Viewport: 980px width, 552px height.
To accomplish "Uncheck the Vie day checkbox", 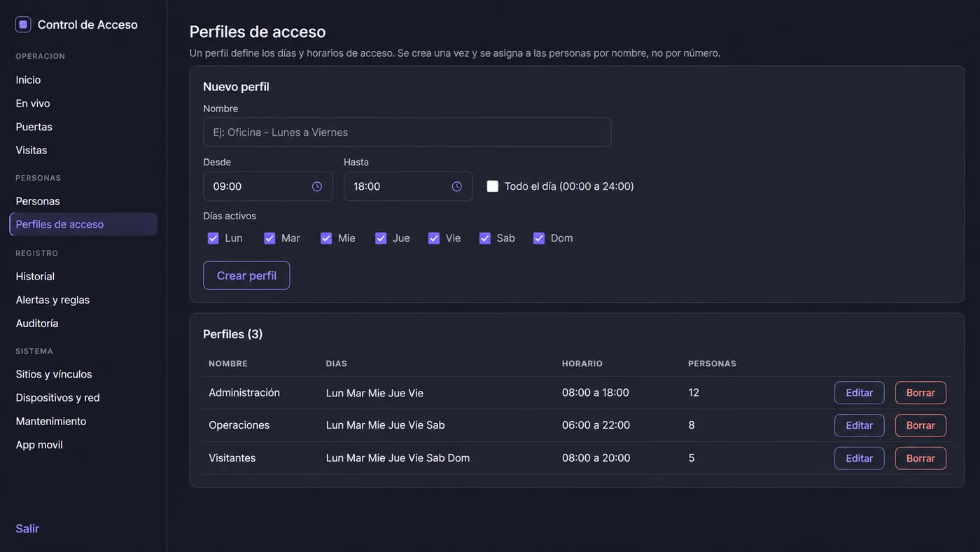I will pyautogui.click(x=434, y=238).
